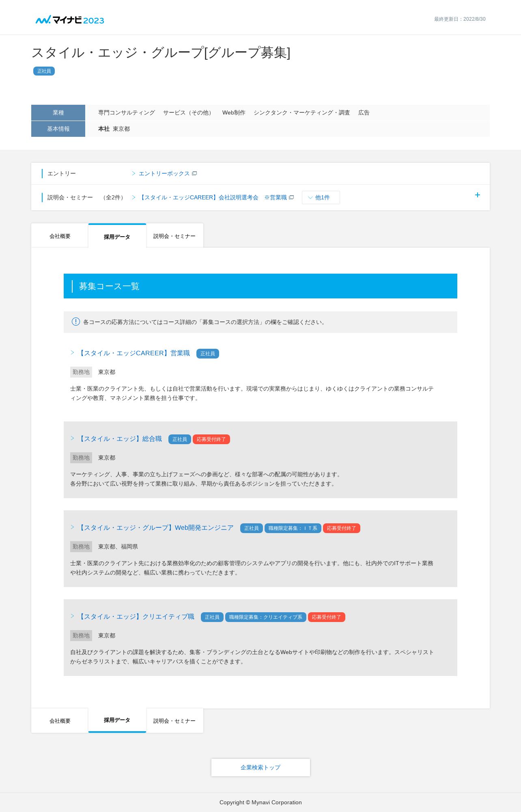
Task: Open the エントリーボックス link
Action: [164, 173]
